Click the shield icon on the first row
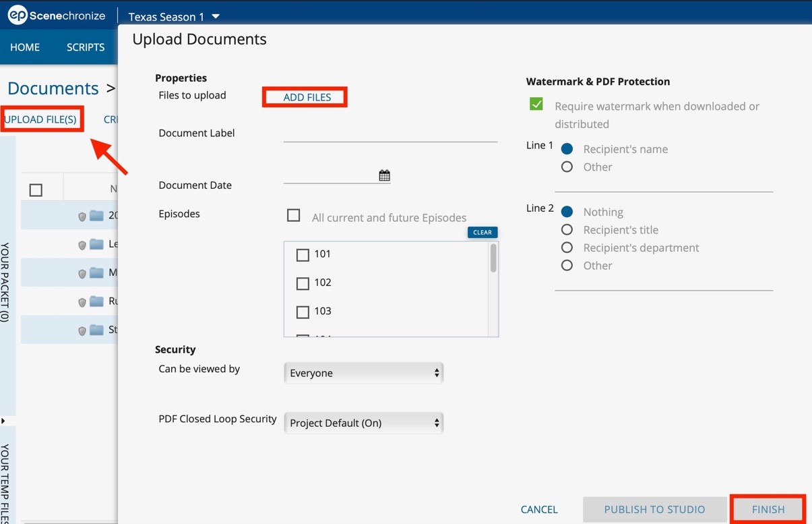812x524 pixels. click(x=82, y=216)
